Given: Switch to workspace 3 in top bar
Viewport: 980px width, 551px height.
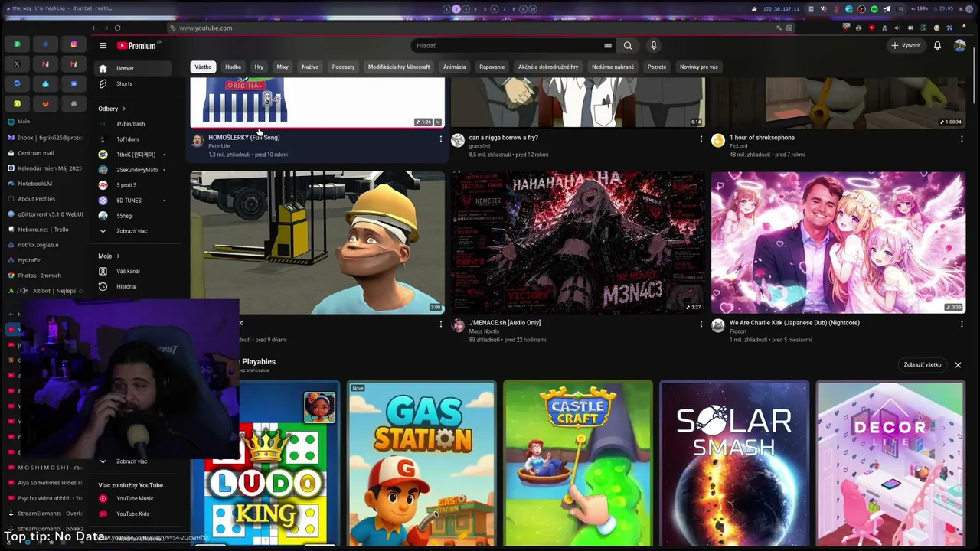Looking at the screenshot, I should pyautogui.click(x=465, y=9).
